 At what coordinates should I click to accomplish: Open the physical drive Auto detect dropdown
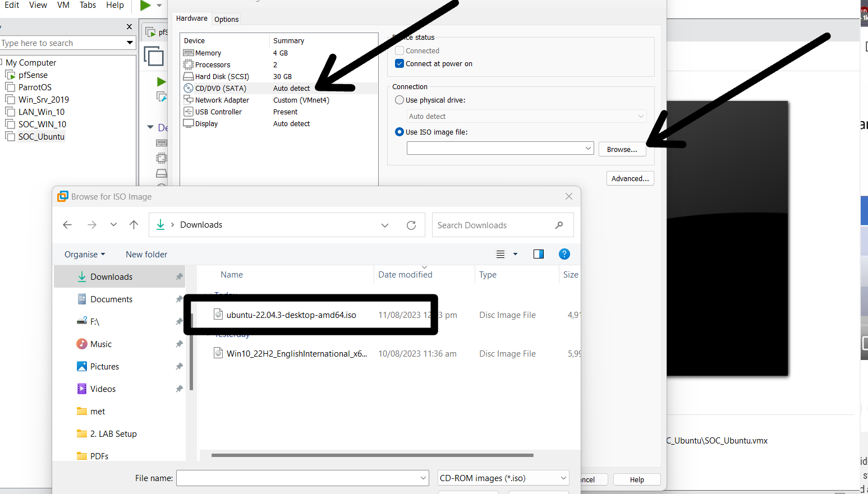pos(527,116)
